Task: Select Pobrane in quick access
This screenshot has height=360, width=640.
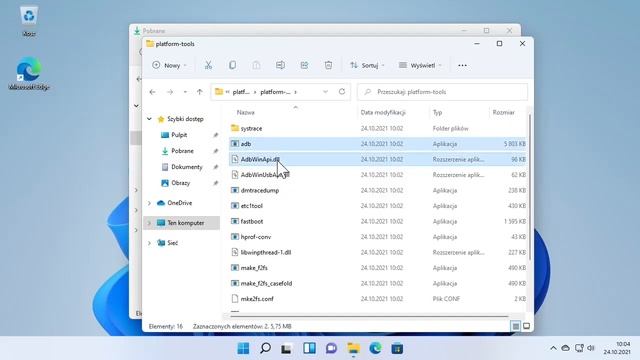Action: [182, 151]
